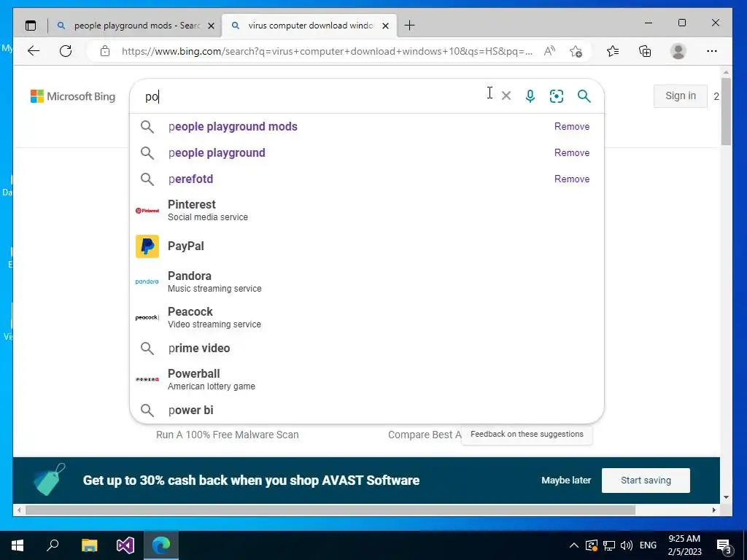Open the ENG input language indicator
Screen dimensions: 747x560
pyautogui.click(x=648, y=545)
